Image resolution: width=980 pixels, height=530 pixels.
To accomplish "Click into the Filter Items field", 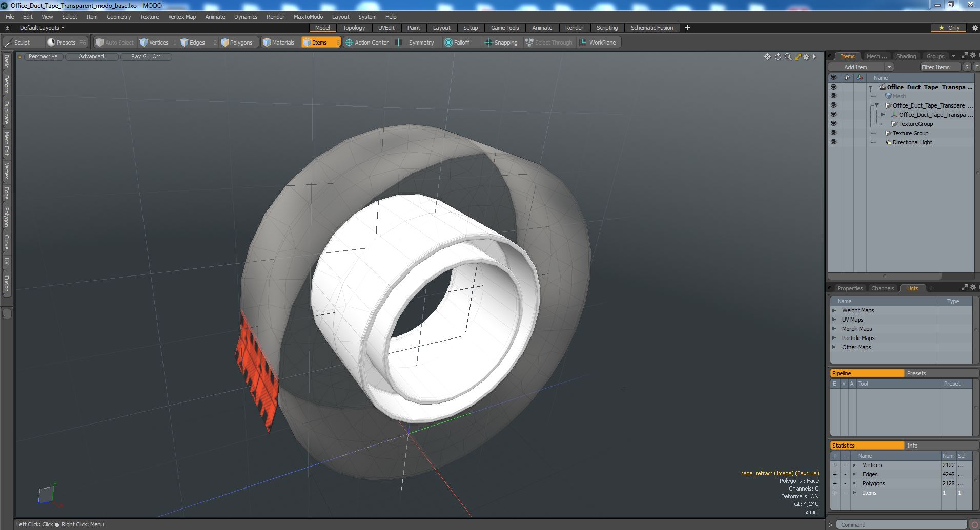I will tap(940, 67).
